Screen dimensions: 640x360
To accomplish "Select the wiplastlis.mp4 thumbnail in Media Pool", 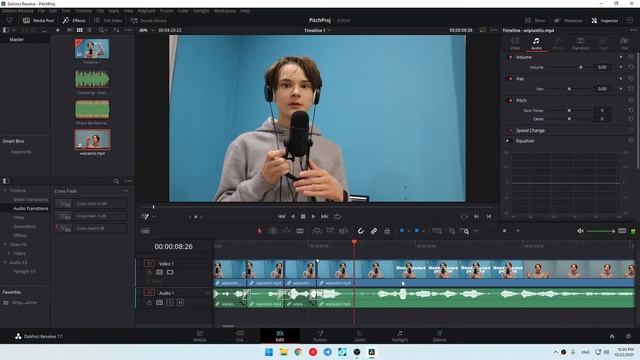I will point(92,140).
